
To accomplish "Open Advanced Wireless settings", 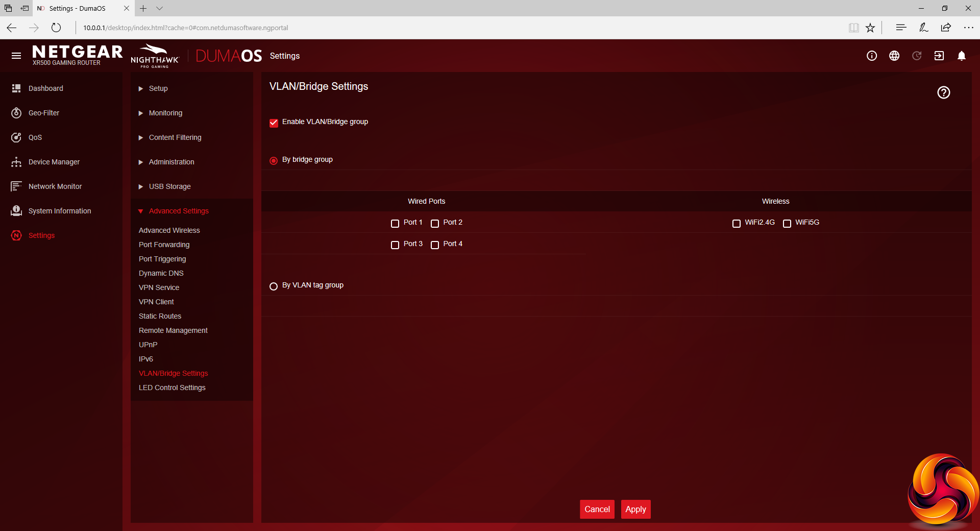I will (x=169, y=230).
